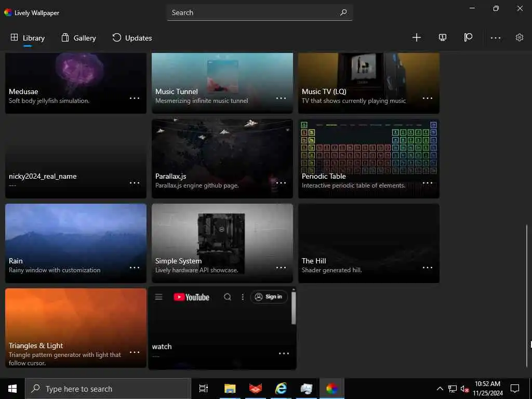The image size is (532, 399).
Task: Open Periodic Table card options menu
Action: coord(428,183)
